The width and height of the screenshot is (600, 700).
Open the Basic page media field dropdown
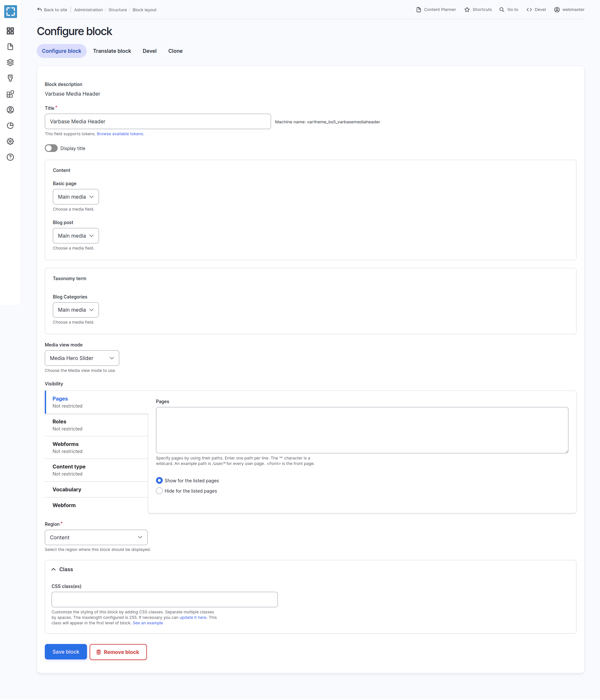[76, 197]
